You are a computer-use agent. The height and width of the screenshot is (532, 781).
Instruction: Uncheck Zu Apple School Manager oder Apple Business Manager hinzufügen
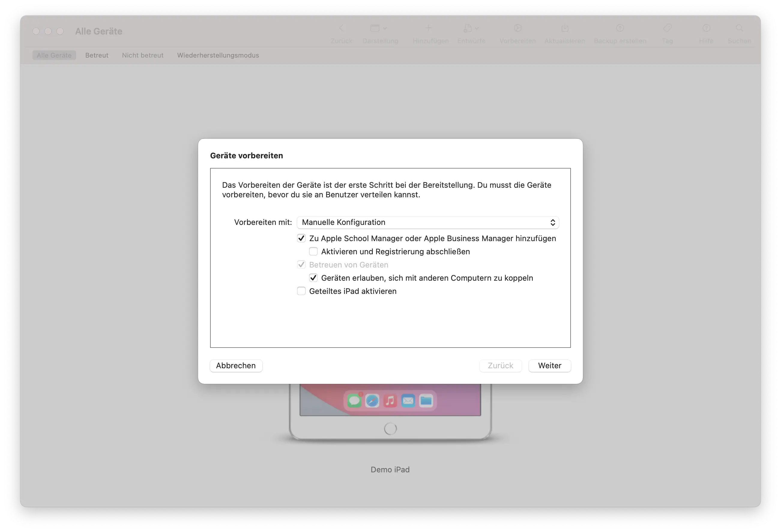301,238
